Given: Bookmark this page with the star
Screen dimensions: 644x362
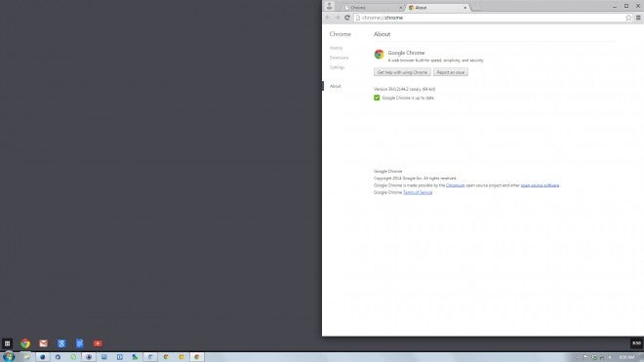Looking at the screenshot, I should pos(628,18).
